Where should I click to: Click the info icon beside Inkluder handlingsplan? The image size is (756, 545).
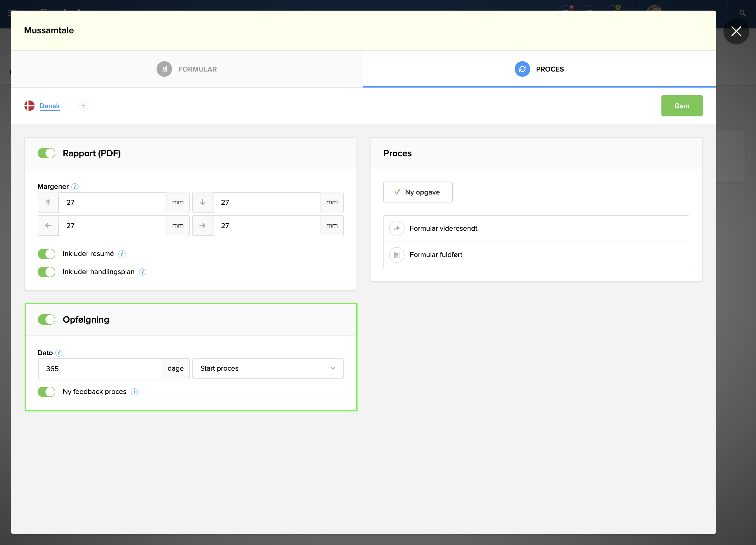pyautogui.click(x=143, y=272)
